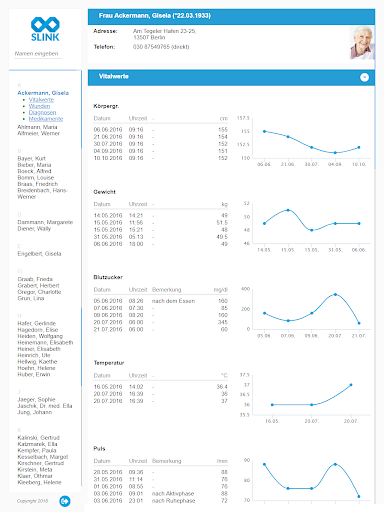Collapse the Vitalwerte section with minus icon

(x=364, y=77)
